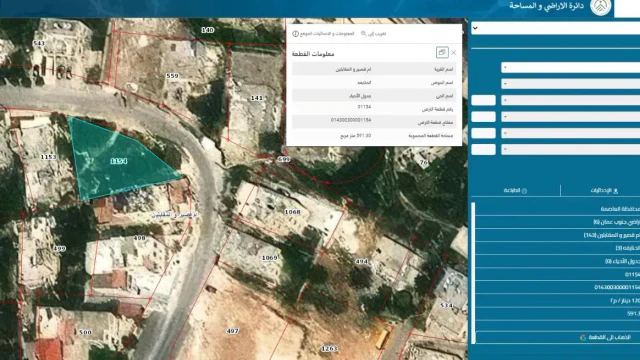Image resolution: width=640 pixels, height=360 pixels.
Task: Click parcel label 699 on map
Action: [284, 159]
